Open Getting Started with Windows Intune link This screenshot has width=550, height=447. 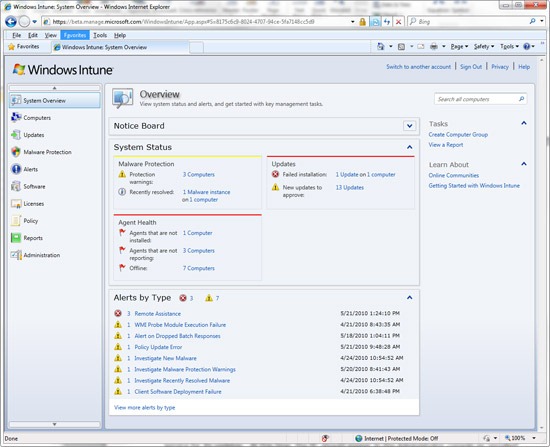coord(474,185)
